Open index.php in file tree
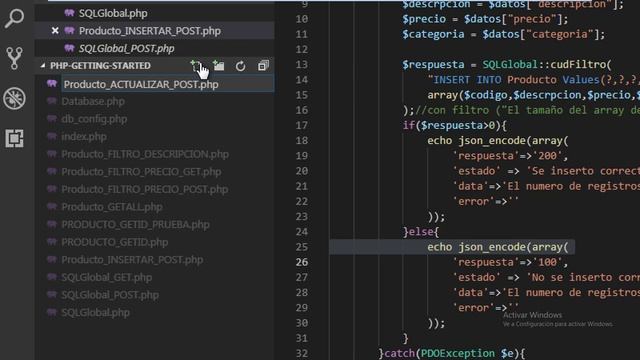640x360 pixels. (84, 136)
